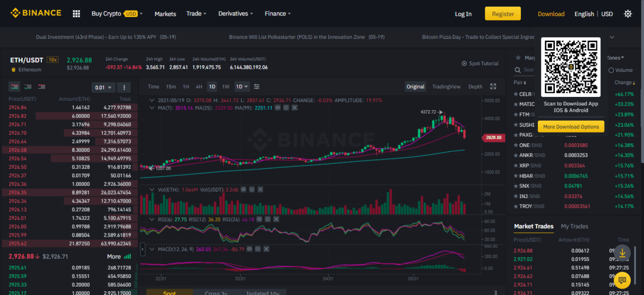Click the favorites star in market list
Image resolution: width=644 pixels, height=295 pixels.
pyautogui.click(x=518, y=57)
